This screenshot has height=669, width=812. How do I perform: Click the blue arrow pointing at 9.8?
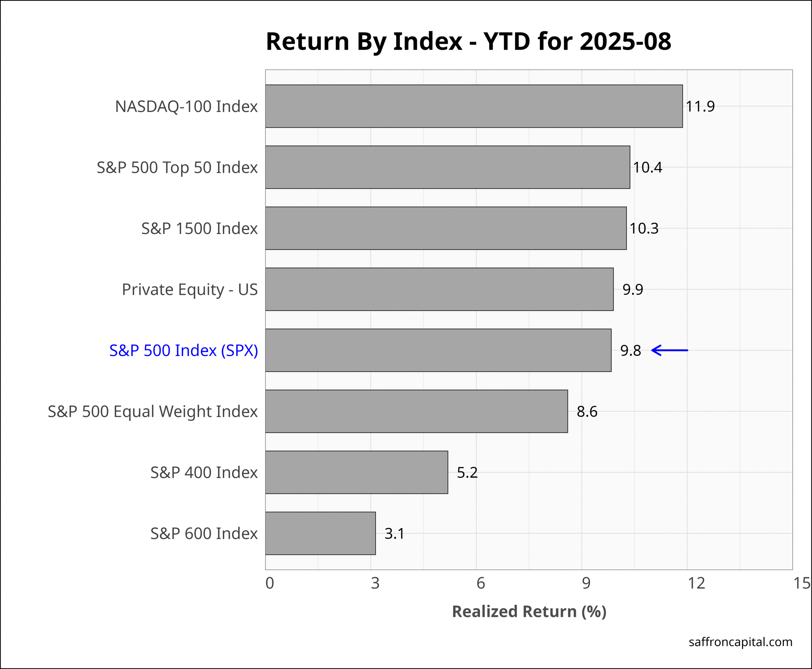(669, 350)
